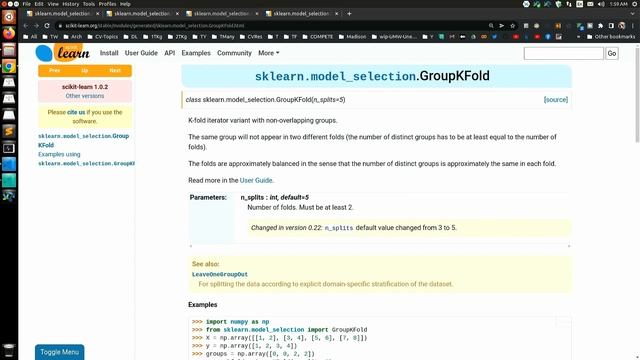Click the Up navigation button
640x360 pixels.
coord(84,71)
